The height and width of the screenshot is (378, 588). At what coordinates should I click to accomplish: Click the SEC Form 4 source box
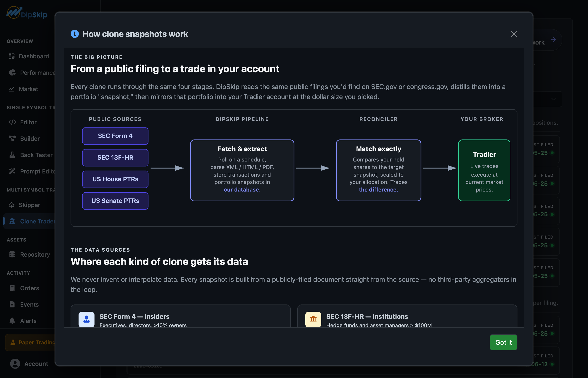point(115,136)
